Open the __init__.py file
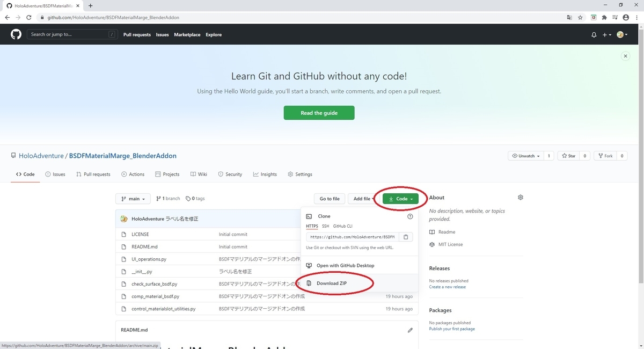Screen dimensions: 644x349 142,271
